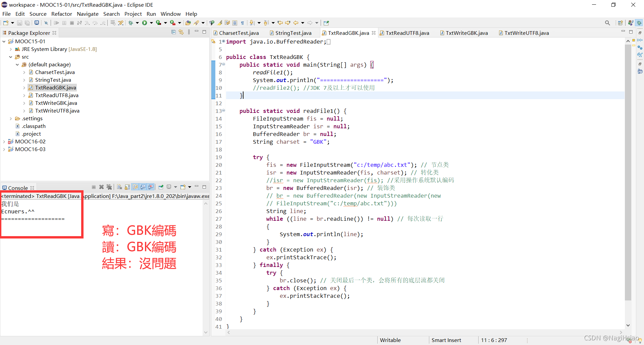Collapse main method fold marker line 7
Viewport: 644px width, 345px height.
224,64
